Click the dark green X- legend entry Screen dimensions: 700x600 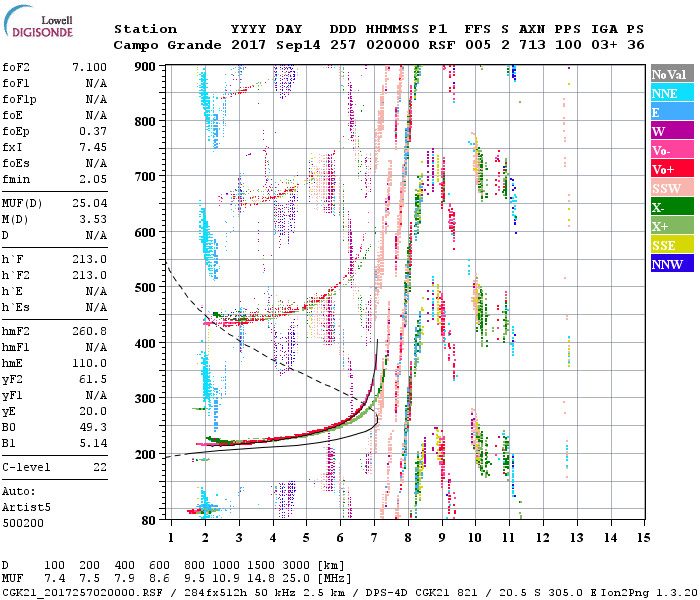coord(669,208)
